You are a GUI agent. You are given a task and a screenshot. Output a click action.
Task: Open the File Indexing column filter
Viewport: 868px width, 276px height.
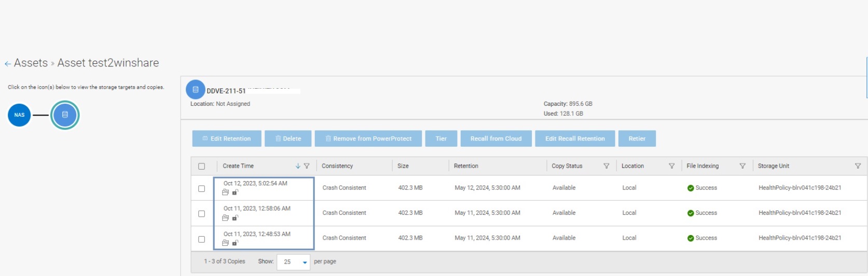(742, 166)
